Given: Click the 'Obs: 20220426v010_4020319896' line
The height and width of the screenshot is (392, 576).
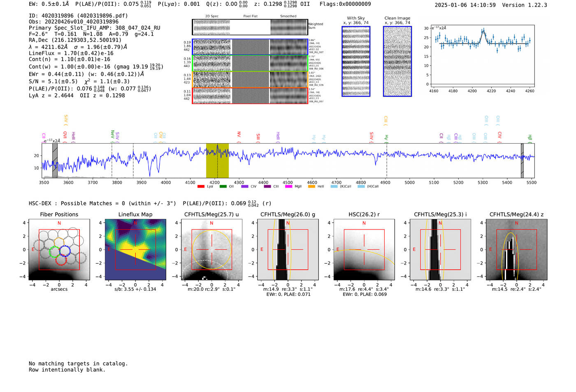Looking at the screenshot, I should click(x=74, y=22).
